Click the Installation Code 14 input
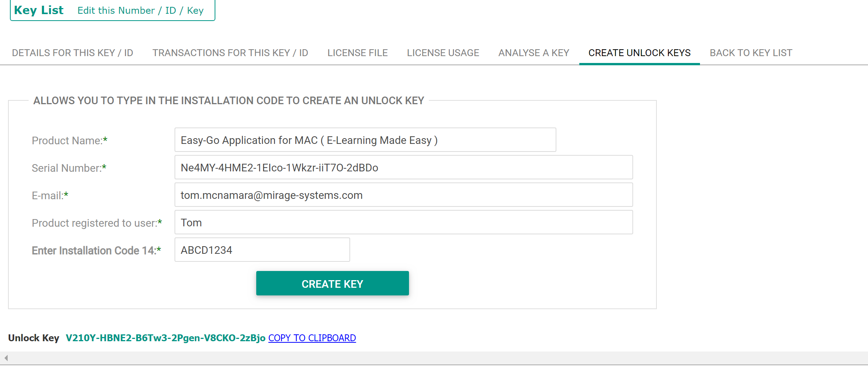 tap(262, 250)
